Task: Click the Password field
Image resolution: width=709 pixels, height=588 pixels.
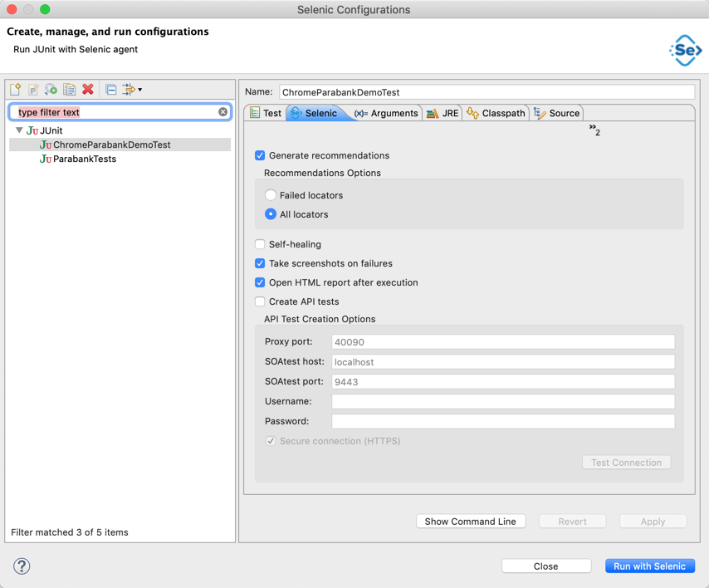Action: 503,422
